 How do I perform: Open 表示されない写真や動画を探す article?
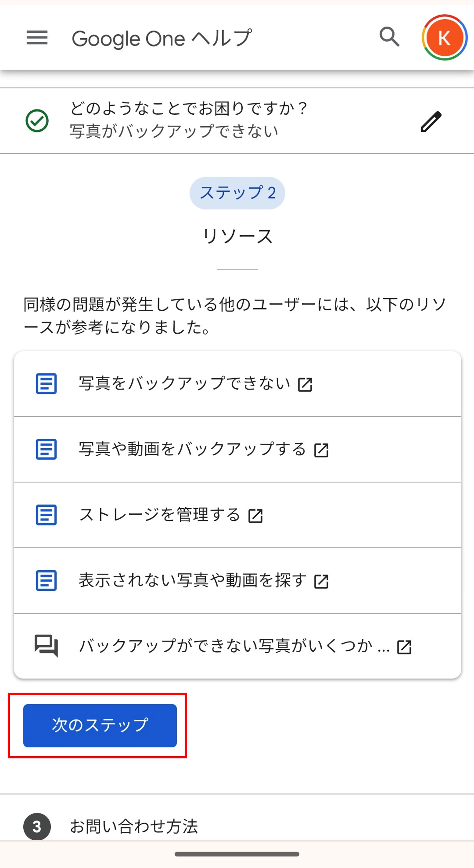[x=192, y=581]
